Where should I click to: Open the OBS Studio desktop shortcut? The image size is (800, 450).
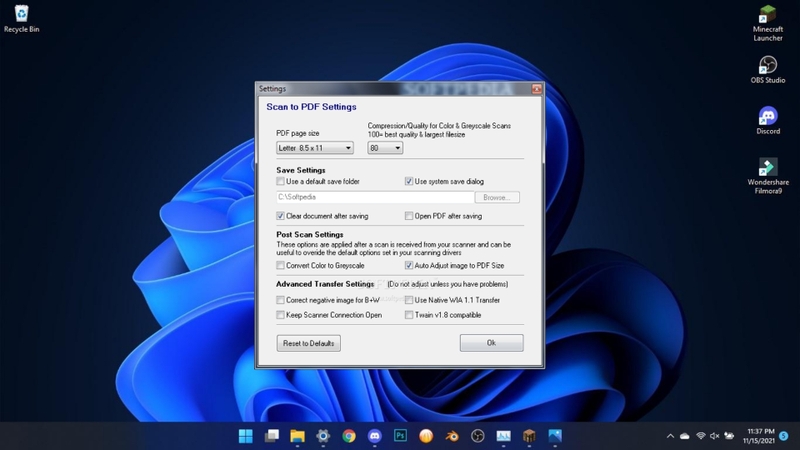click(767, 69)
